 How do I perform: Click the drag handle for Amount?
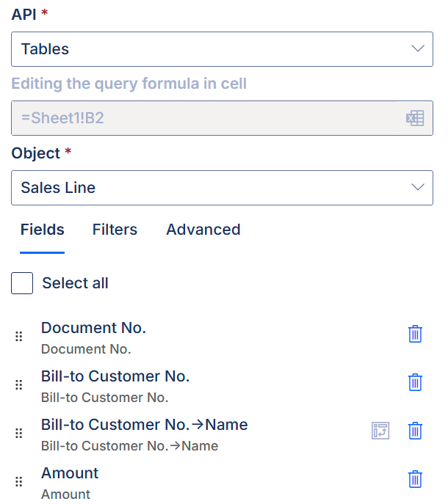pos(19,481)
